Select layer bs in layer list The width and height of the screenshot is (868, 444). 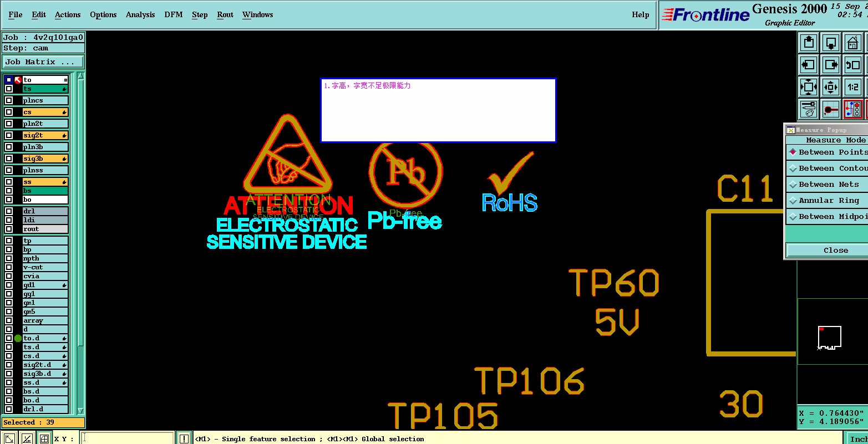[45, 191]
